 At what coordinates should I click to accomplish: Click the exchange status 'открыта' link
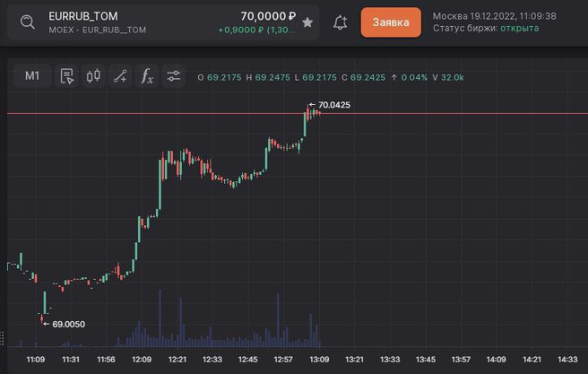coord(520,29)
